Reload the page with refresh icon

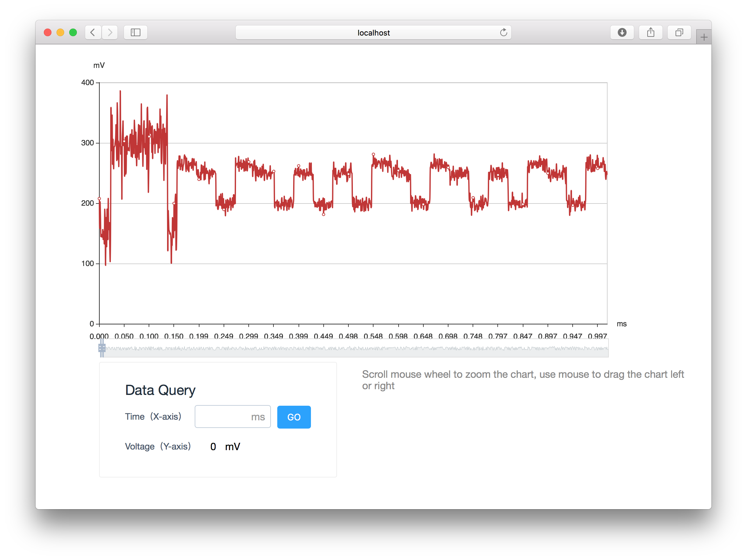click(x=503, y=32)
